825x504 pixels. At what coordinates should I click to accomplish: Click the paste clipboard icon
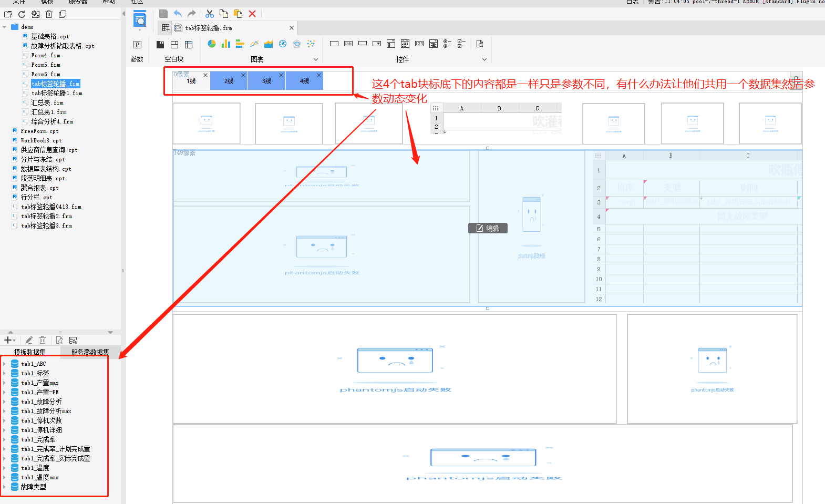point(238,14)
